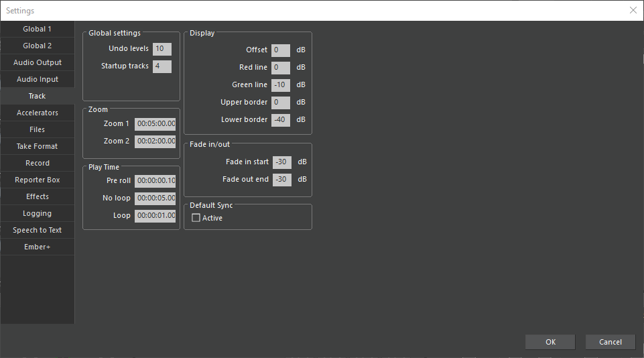Switch to the Audio Output tab

(x=37, y=62)
